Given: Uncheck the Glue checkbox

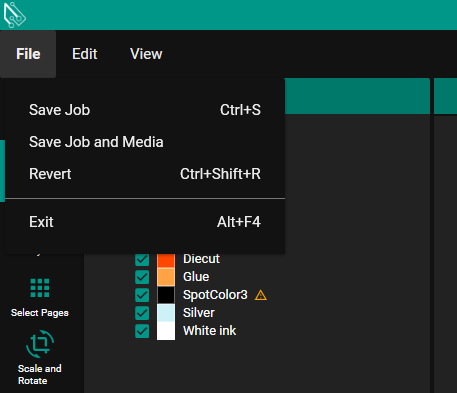Looking at the screenshot, I should tap(142, 277).
